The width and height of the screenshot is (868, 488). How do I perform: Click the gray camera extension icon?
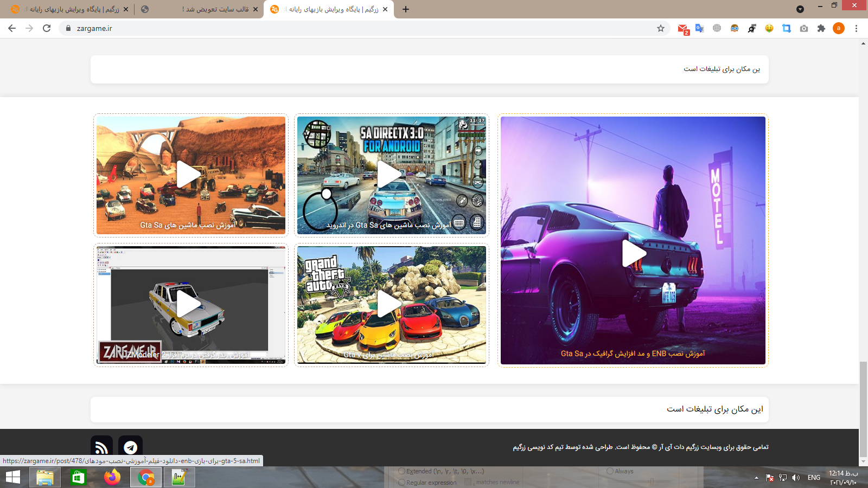pos(804,28)
